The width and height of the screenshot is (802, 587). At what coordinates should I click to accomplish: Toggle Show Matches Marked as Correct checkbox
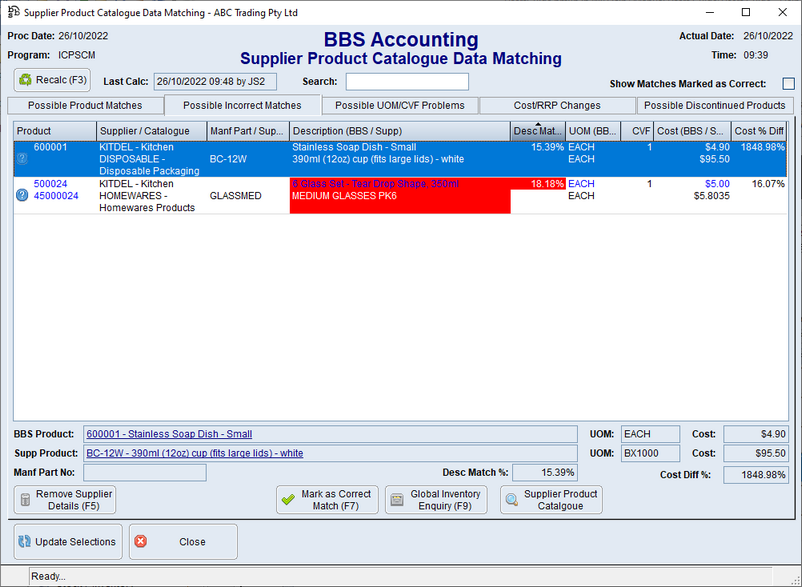point(788,84)
